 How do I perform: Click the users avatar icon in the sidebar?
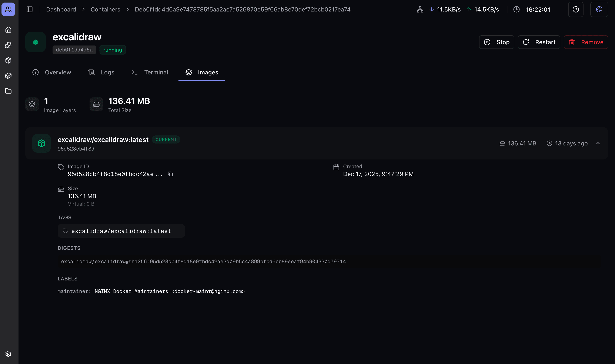[x=8, y=9]
